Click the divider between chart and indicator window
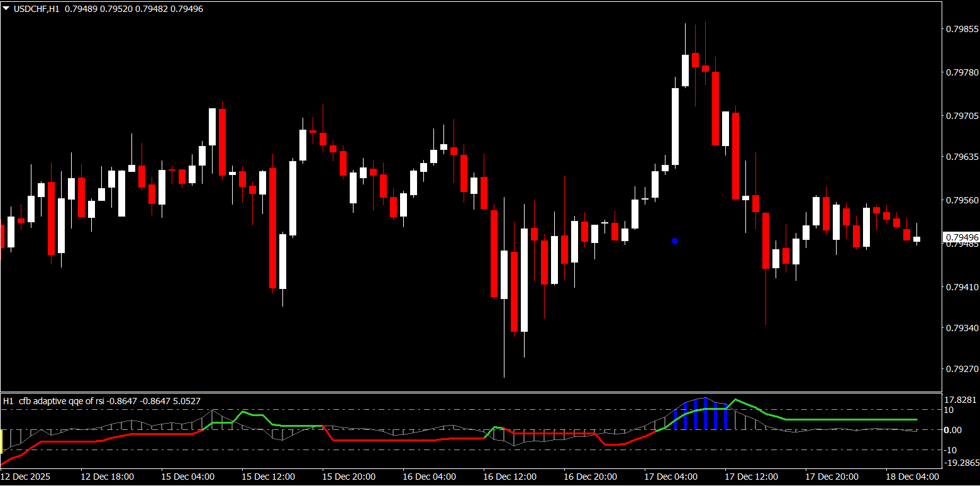This screenshot has height=486, width=980. tap(472, 392)
